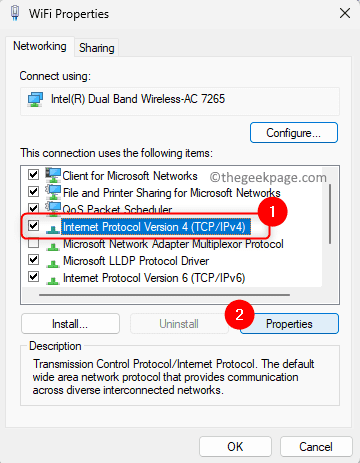
Task: Click the Install... button
Action: click(x=70, y=324)
